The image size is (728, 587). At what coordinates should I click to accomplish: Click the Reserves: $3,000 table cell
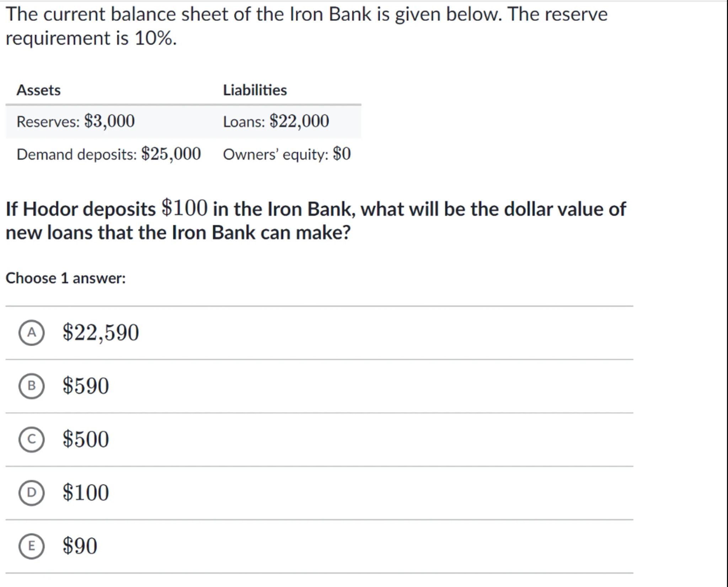75,122
